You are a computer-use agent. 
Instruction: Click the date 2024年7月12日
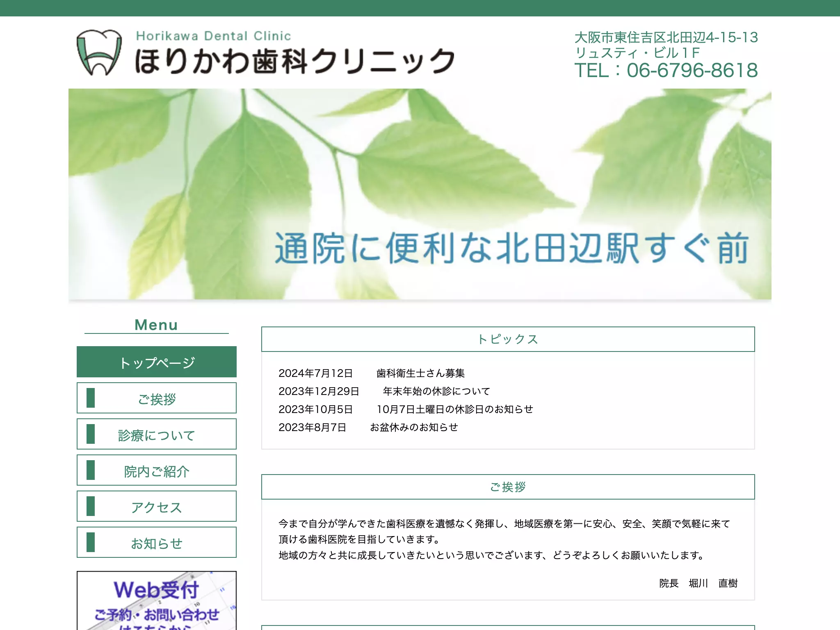316,373
